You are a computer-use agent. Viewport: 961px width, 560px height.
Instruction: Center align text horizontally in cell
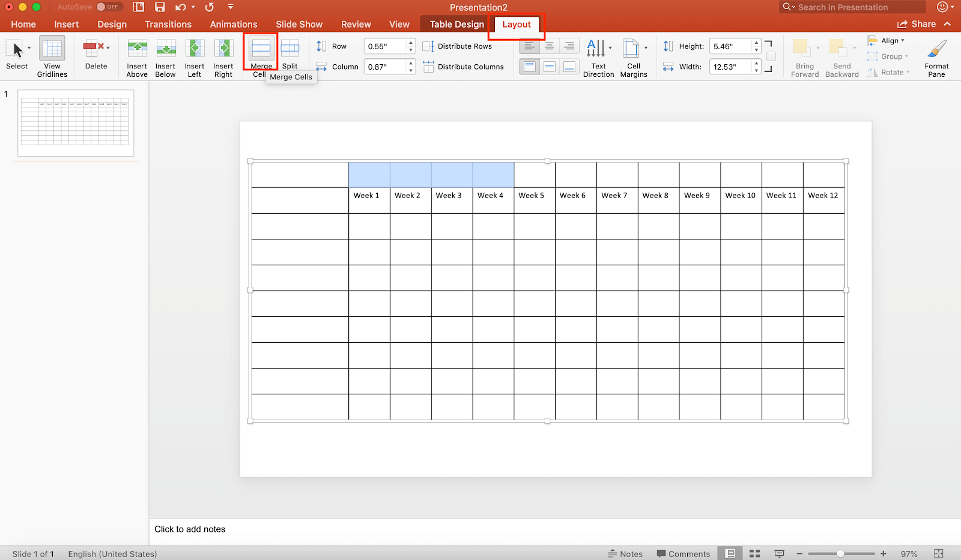[549, 46]
